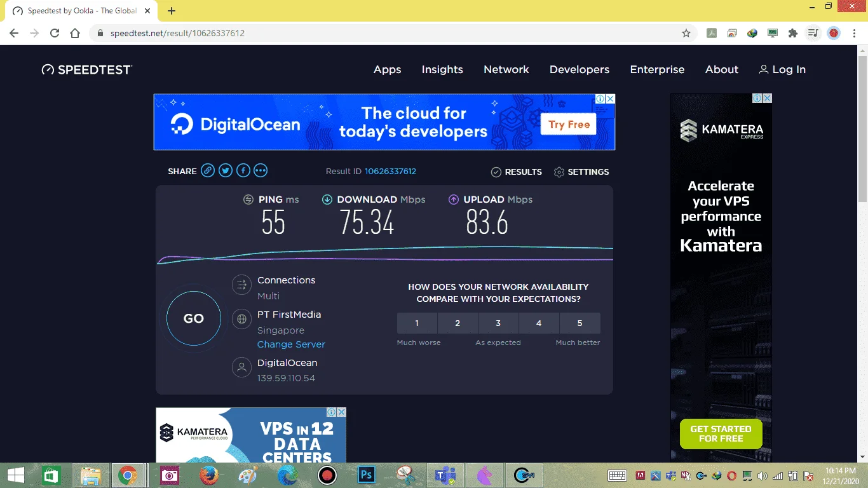868x488 pixels.
Task: Rate network availability as 1
Action: tap(417, 323)
